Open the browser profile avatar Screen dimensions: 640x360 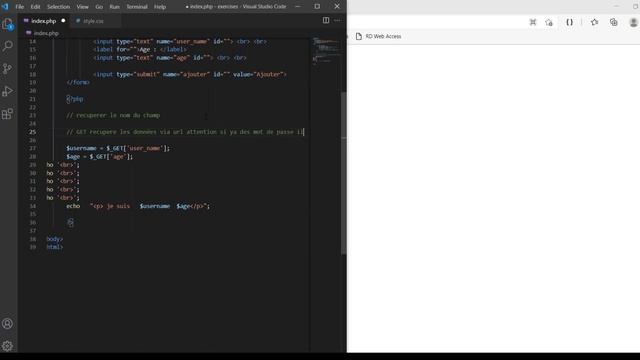(x=633, y=22)
